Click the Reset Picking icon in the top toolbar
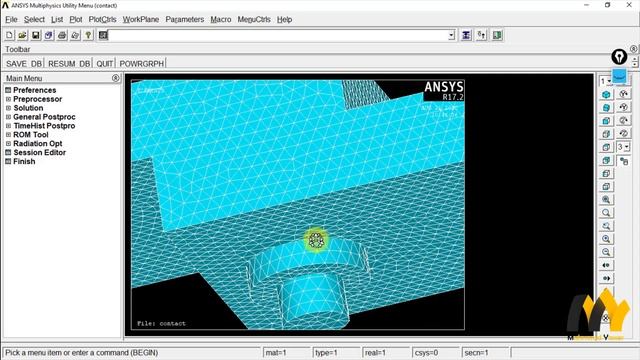 [x=481, y=35]
